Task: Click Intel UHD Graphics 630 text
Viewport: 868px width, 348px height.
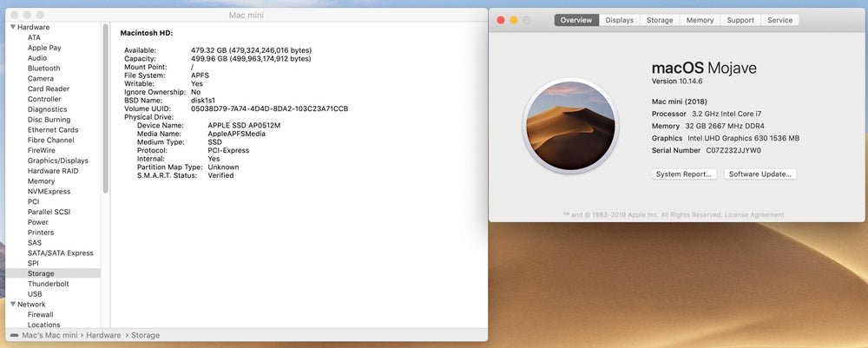Action: click(x=744, y=138)
